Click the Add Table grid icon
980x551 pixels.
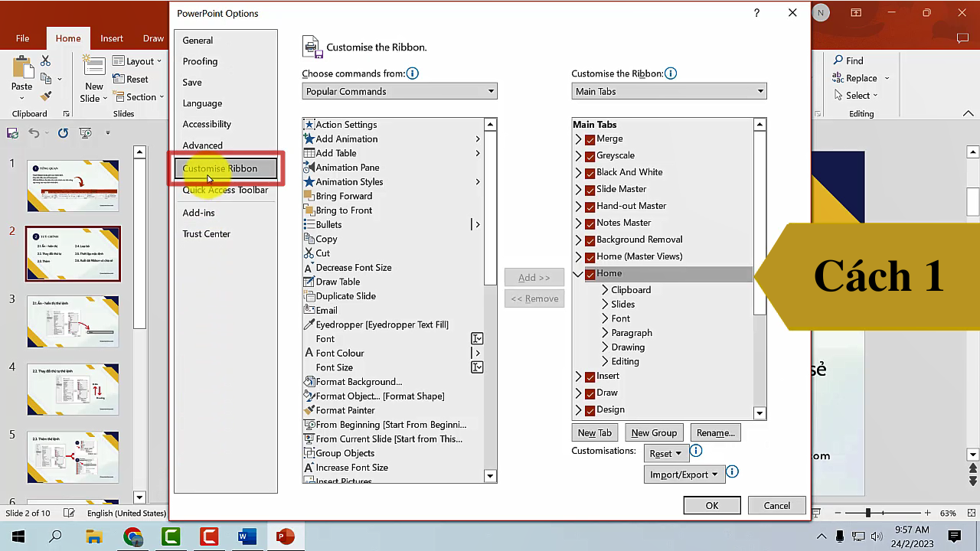(x=309, y=153)
